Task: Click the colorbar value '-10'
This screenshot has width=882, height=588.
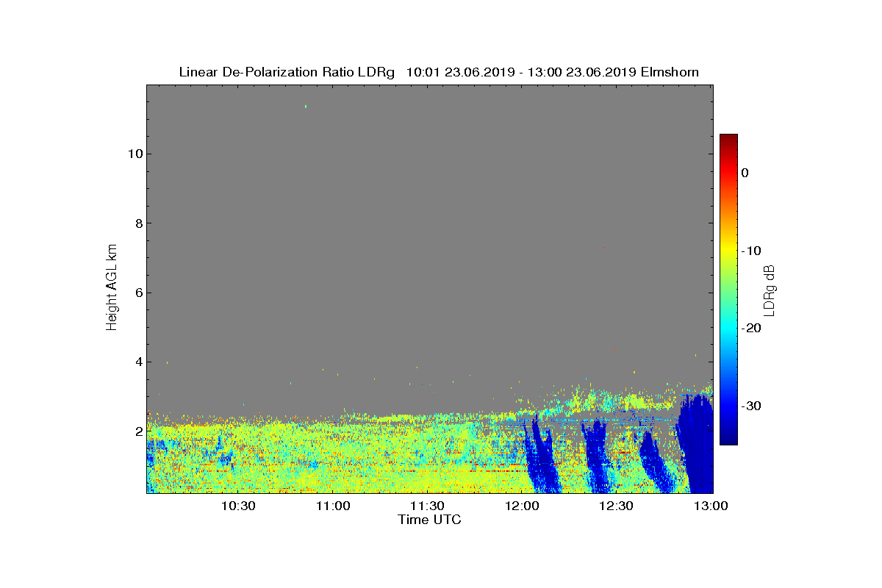Action: pyautogui.click(x=750, y=251)
